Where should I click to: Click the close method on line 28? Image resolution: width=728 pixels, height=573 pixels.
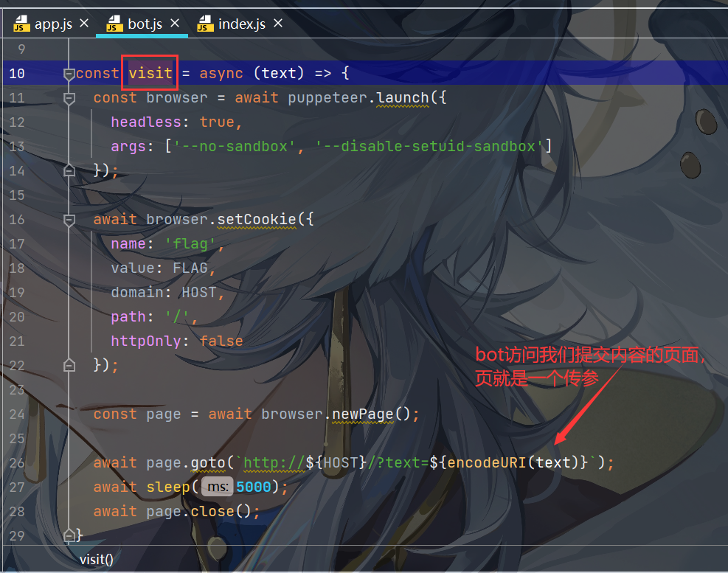pyautogui.click(x=212, y=511)
